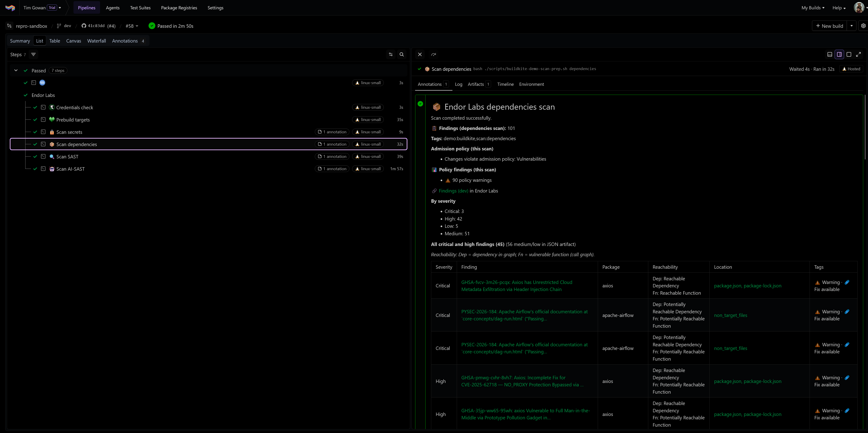
Task: Open the user avatar menu
Action: [x=859, y=8]
